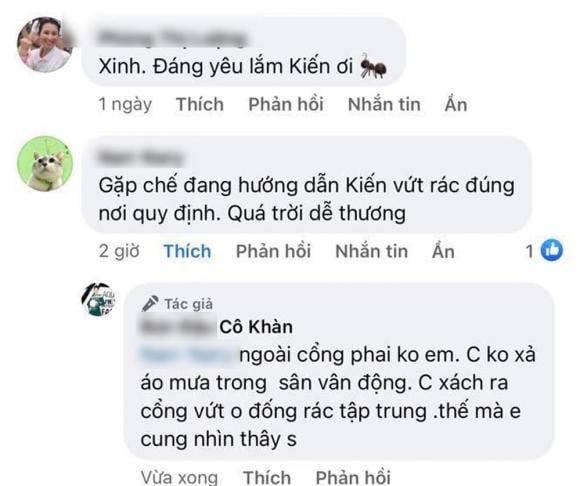
Task: Message the first commenter via Nhắn tin
Action: pyautogui.click(x=384, y=104)
